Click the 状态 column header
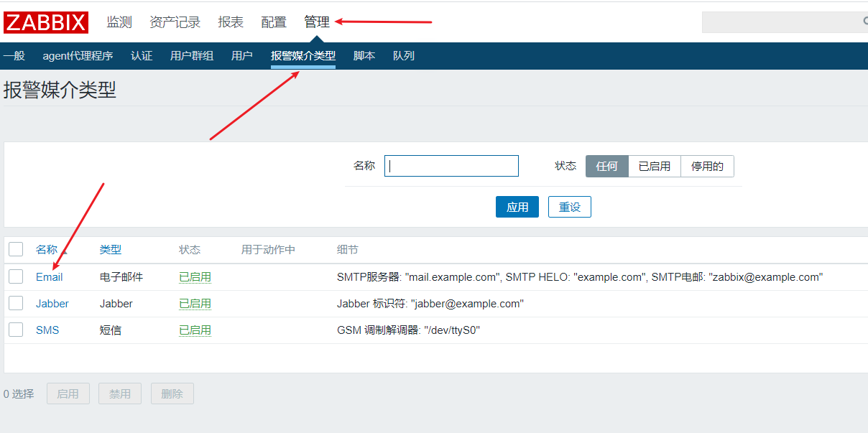Image resolution: width=868 pixels, height=433 pixels. (x=190, y=249)
